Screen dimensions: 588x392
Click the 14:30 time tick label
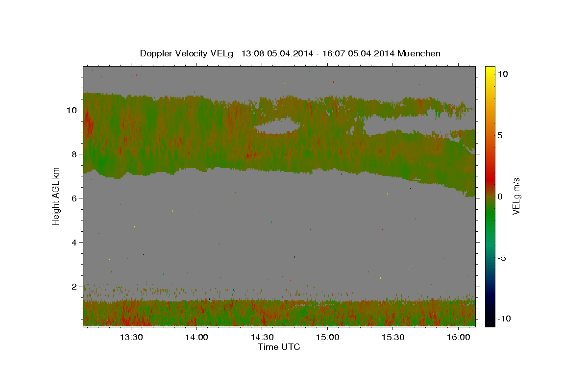[262, 337]
